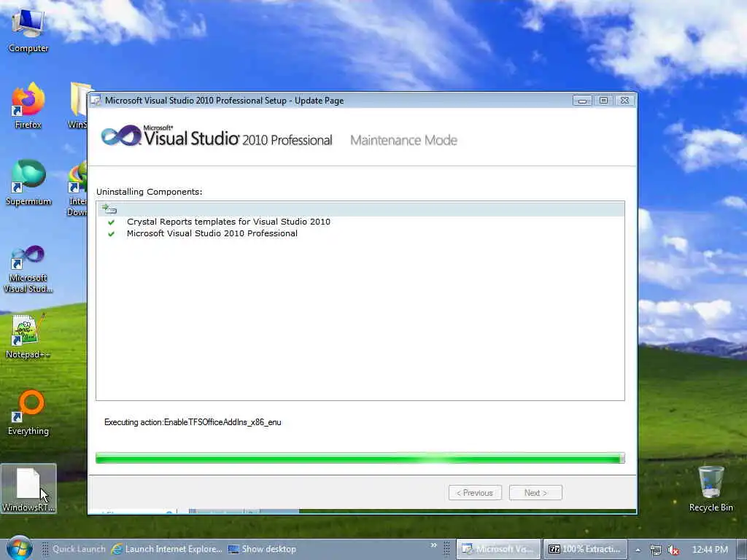This screenshot has width=747, height=560.
Task: Click the Show Desktop strip at taskbar end
Action: 741,549
